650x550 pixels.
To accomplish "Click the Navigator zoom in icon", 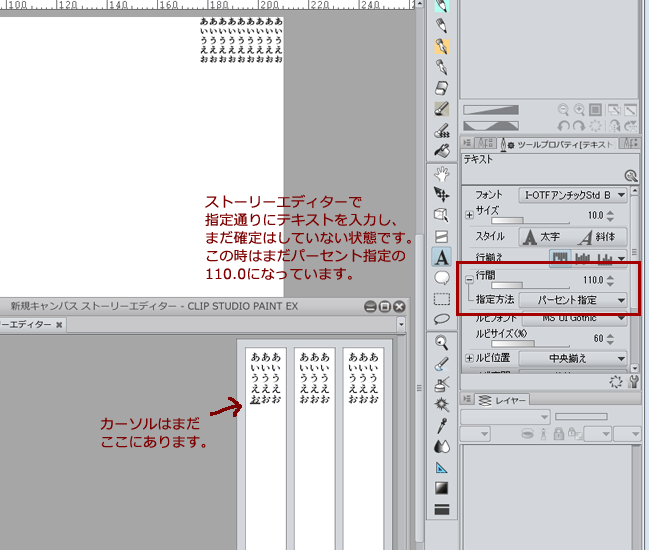I will [579, 110].
